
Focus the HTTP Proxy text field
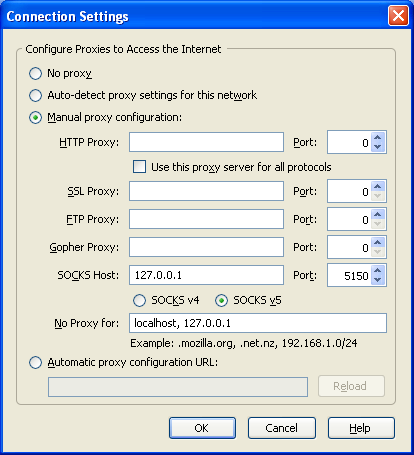[x=206, y=142]
